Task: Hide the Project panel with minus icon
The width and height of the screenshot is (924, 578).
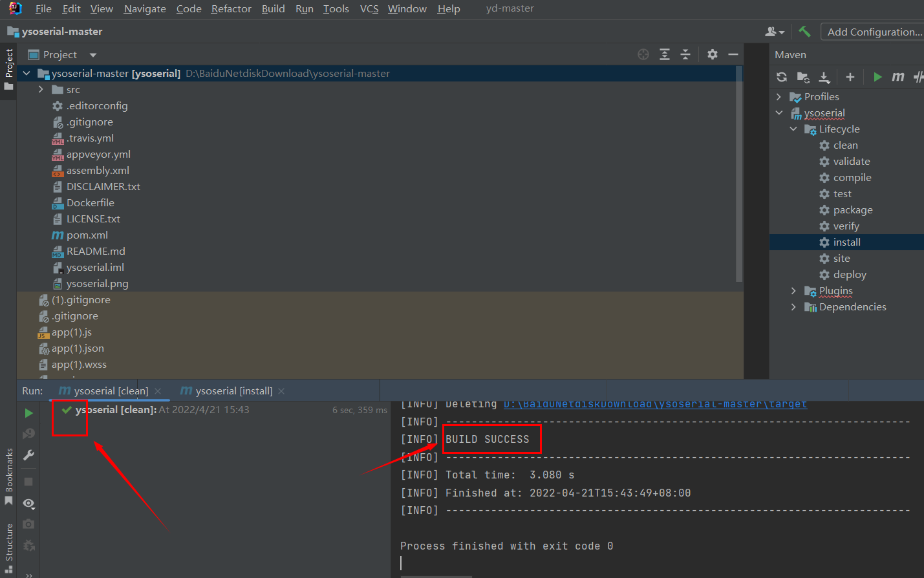Action: pyautogui.click(x=733, y=54)
